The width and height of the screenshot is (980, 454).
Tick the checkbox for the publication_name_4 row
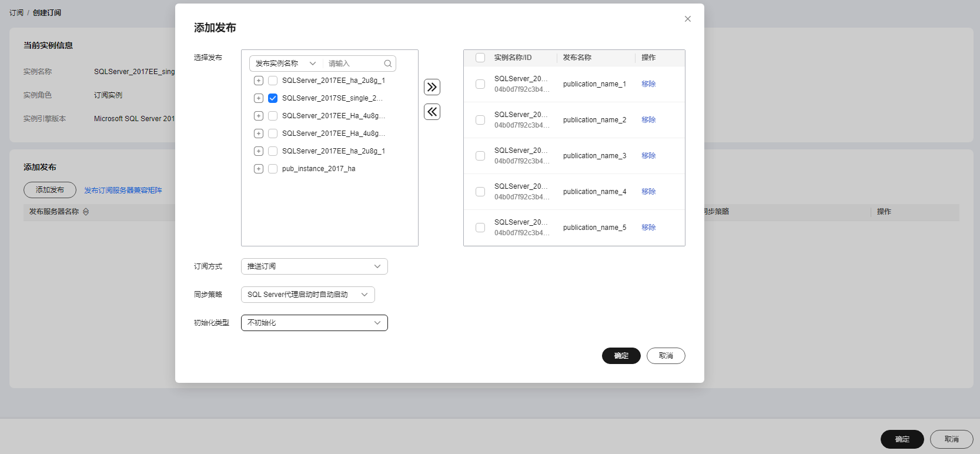coord(480,192)
